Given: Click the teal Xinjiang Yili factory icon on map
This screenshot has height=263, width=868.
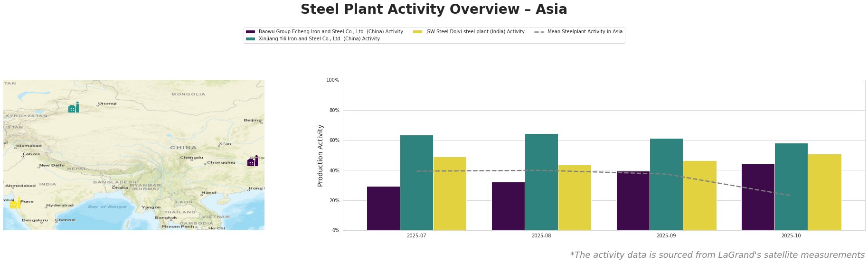Looking at the screenshot, I should (73, 108).
